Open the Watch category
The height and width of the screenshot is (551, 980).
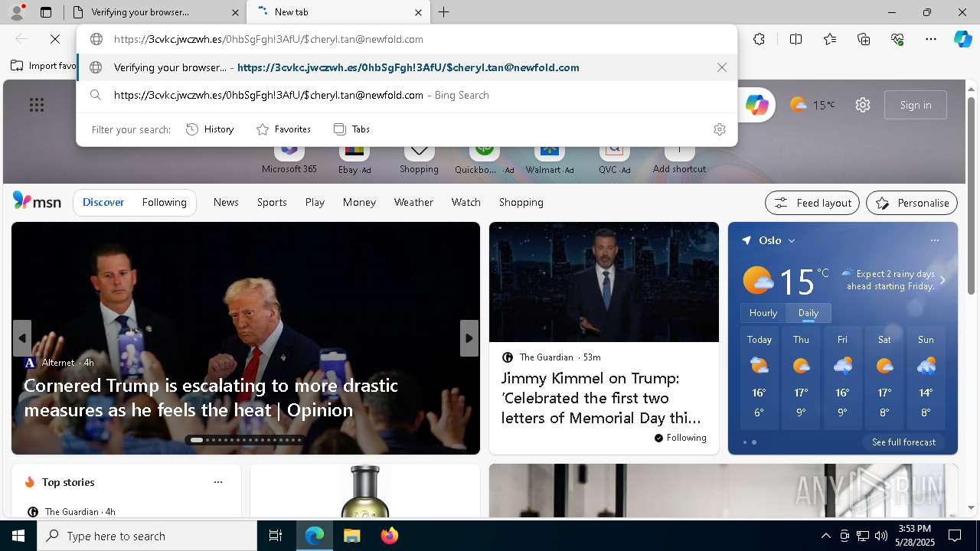click(466, 202)
